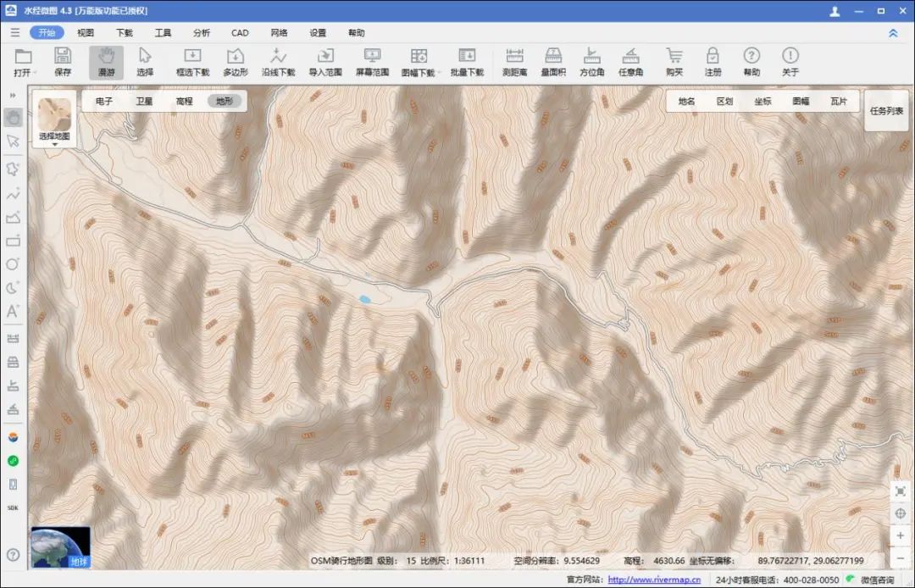Open the 网络 menu tab

[x=279, y=33]
